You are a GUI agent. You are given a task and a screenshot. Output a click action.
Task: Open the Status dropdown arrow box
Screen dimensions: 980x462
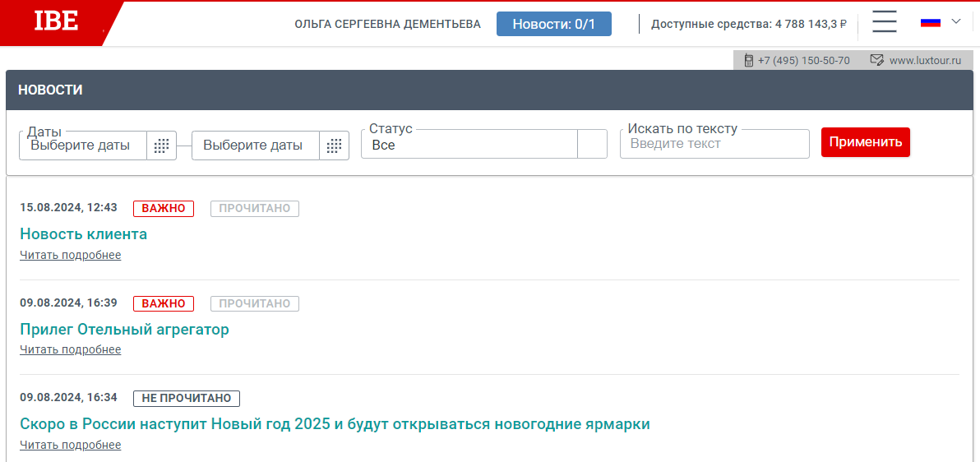tap(592, 145)
